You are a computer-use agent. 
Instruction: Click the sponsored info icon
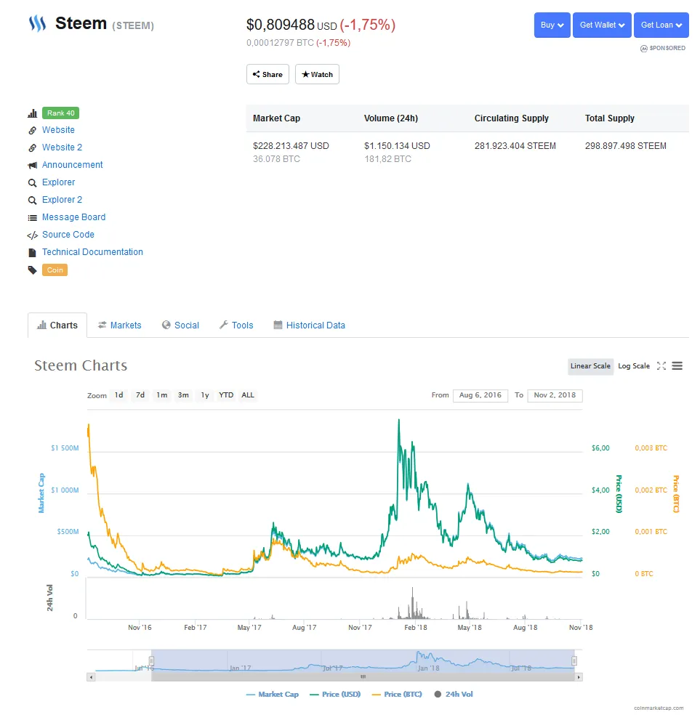click(644, 48)
